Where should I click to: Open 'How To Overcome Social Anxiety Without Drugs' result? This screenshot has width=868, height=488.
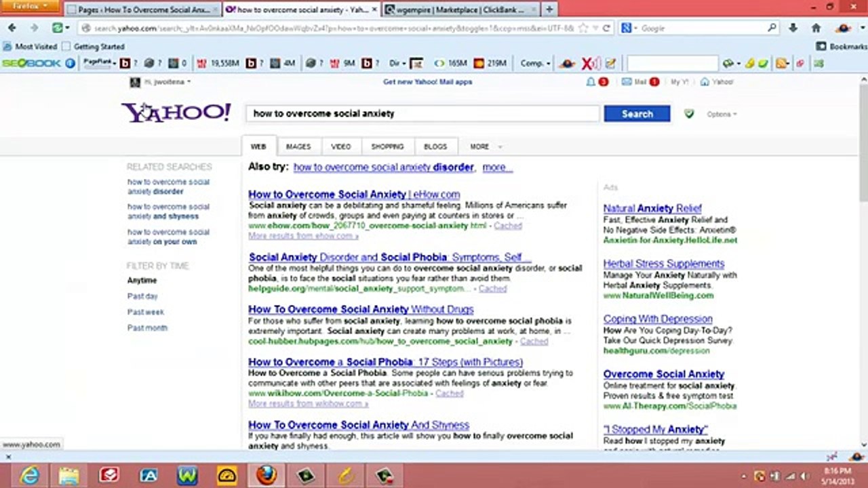click(361, 310)
